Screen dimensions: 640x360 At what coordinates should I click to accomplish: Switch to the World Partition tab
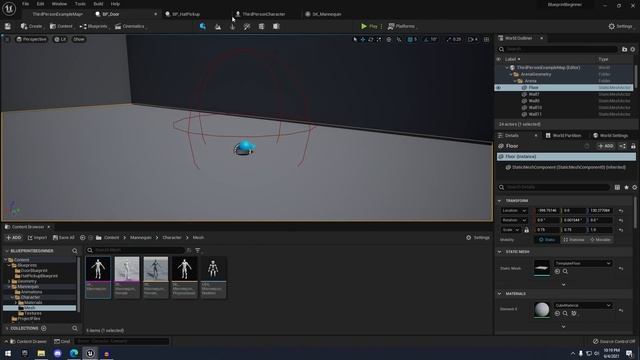pyautogui.click(x=563, y=136)
